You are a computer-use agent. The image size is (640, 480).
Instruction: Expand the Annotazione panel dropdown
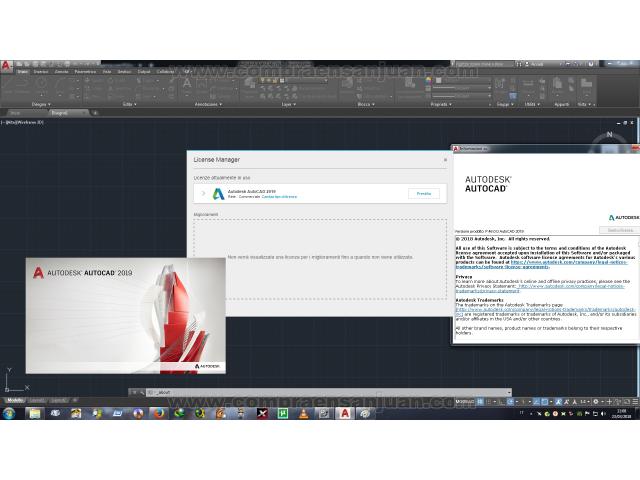pos(208,104)
